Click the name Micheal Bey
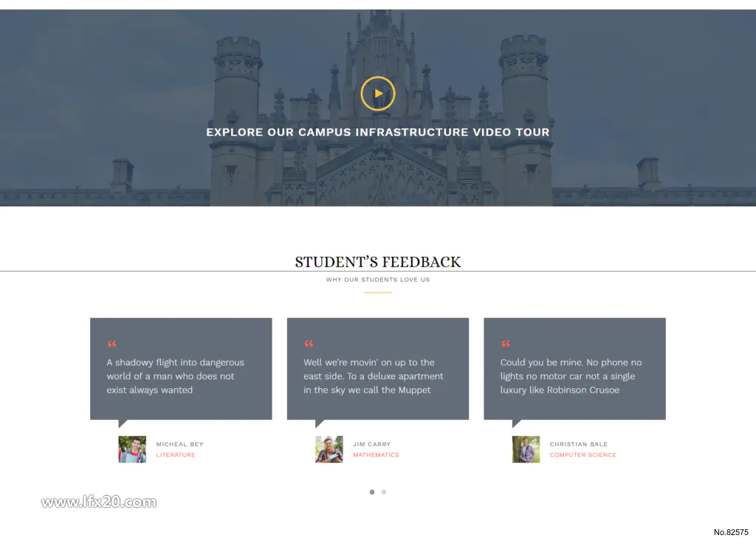Image resolution: width=756 pixels, height=538 pixels. click(x=179, y=444)
